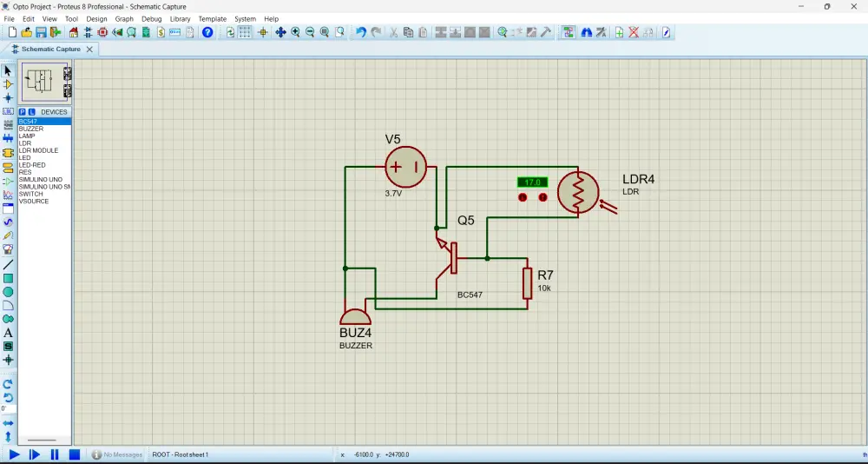Pause the simulation
This screenshot has height=464, width=868.
(54, 454)
